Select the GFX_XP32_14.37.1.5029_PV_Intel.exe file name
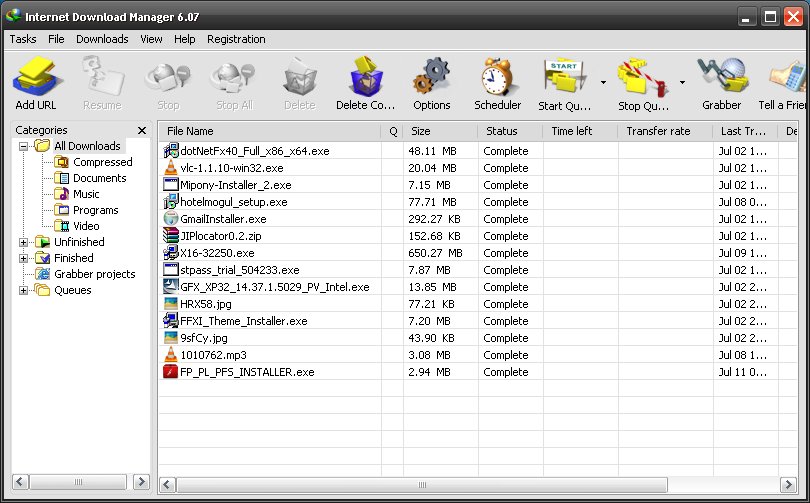Viewport: 810px width, 503px height. 274,287
